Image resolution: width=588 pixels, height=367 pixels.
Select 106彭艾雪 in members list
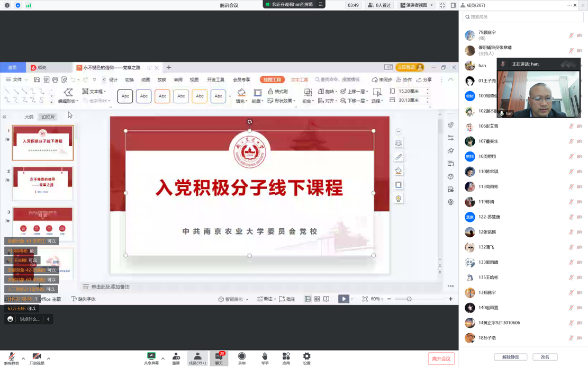(489, 126)
